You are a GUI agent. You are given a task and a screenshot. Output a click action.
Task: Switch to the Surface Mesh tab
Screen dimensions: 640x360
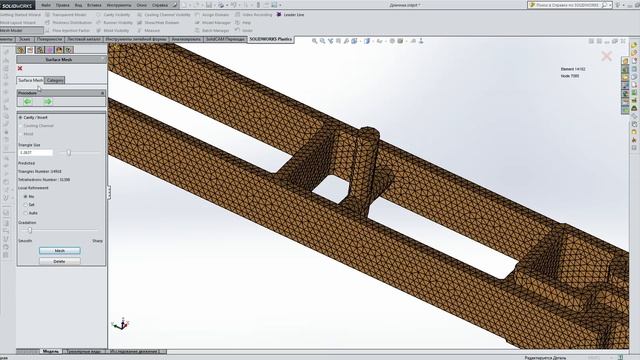pos(31,80)
